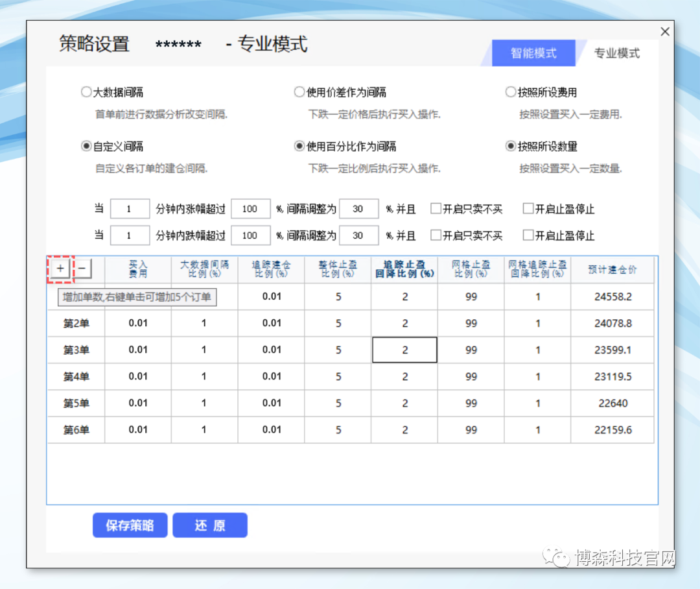Click the 网格止盈 99 cell in 第6单
The width and height of the screenshot is (700, 589).
click(x=471, y=430)
